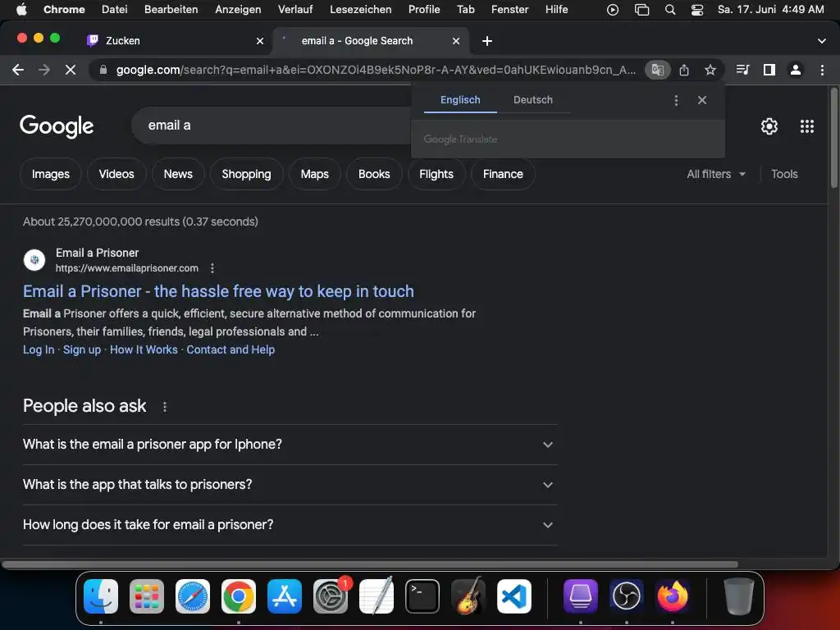The height and width of the screenshot is (630, 840).
Task: Open the Google Translate icon in address bar
Action: point(657,70)
